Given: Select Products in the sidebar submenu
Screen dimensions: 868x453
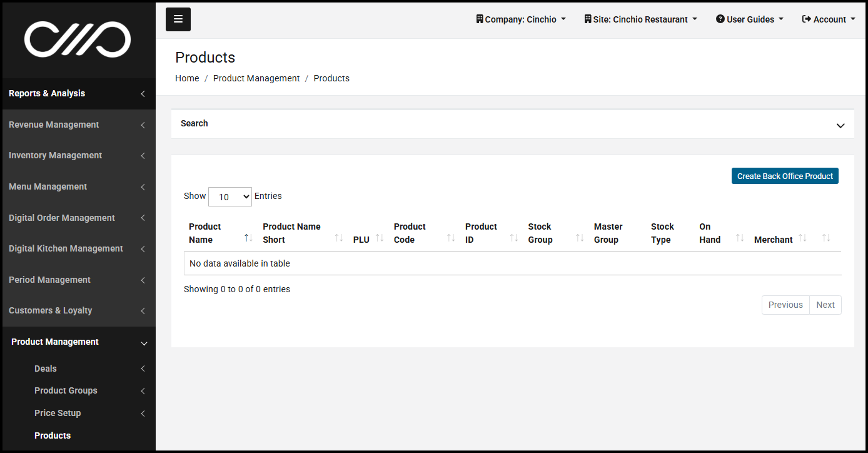Looking at the screenshot, I should coord(53,435).
